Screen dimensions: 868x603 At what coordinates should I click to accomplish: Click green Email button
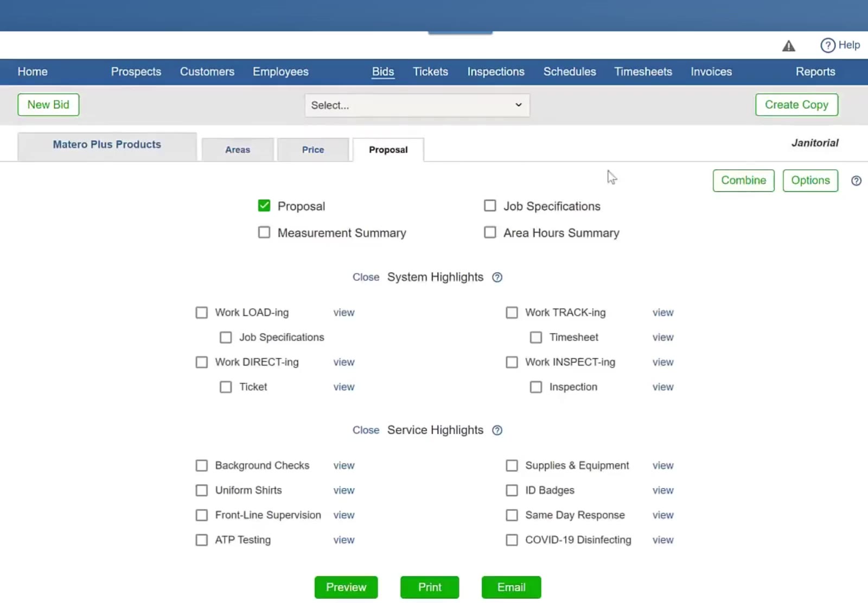point(512,587)
